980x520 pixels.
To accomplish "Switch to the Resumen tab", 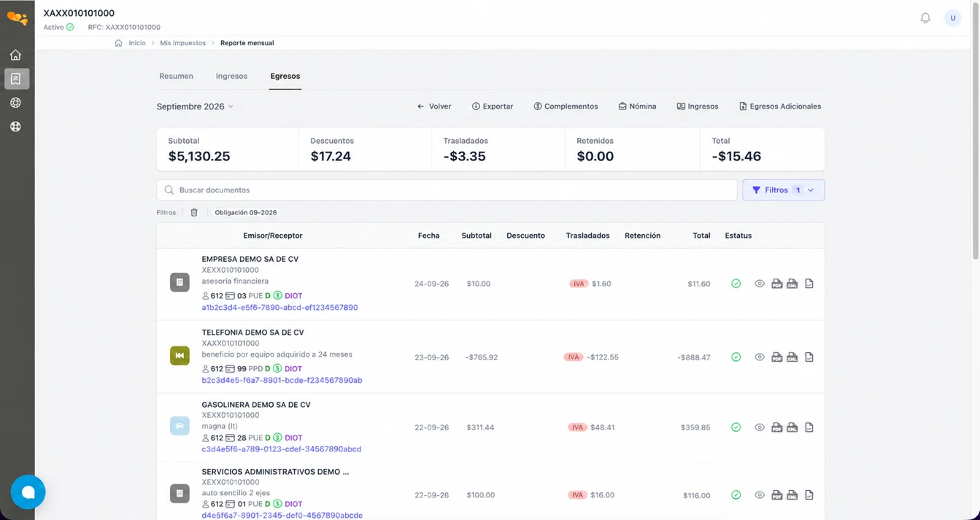I will [x=176, y=76].
